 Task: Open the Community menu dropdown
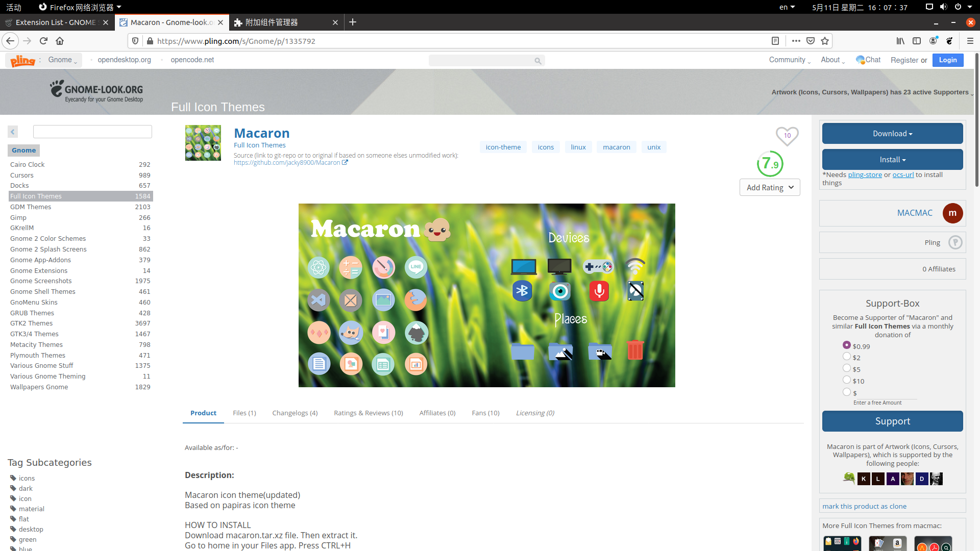[x=790, y=60]
